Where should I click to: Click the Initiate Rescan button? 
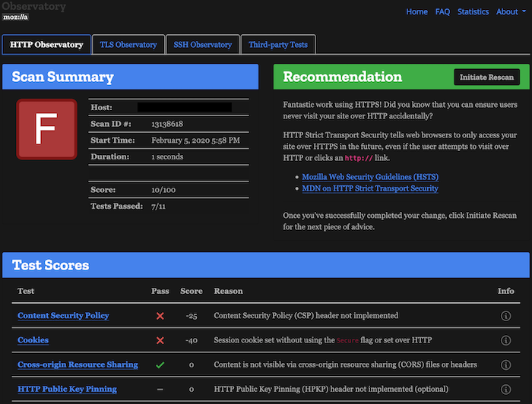[486, 77]
